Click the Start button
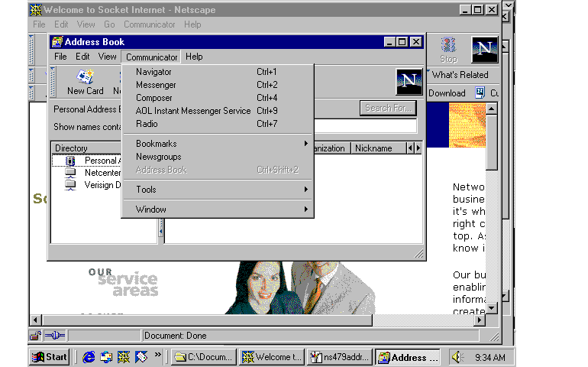The width and height of the screenshot is (588, 367). pos(50,357)
